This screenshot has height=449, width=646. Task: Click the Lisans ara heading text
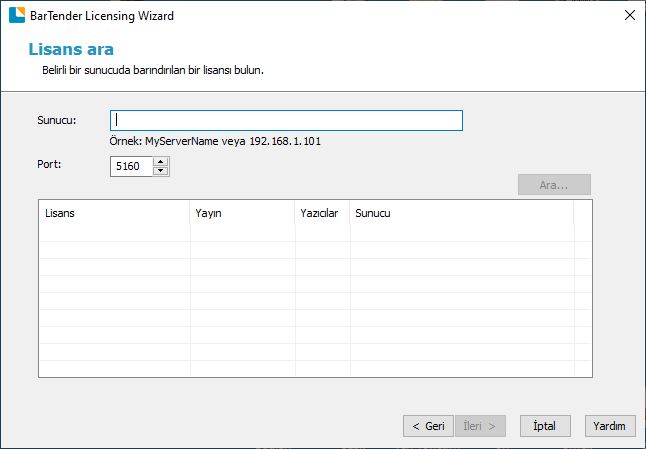coord(71,49)
